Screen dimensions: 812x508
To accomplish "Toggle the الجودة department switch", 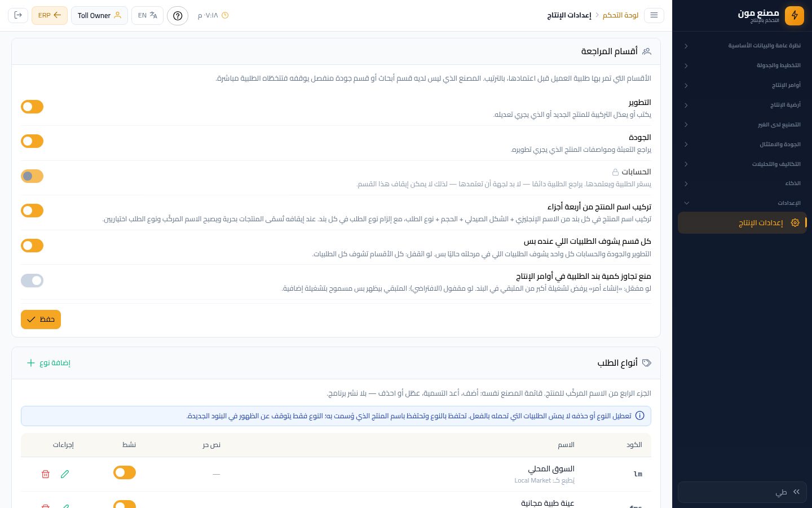I will coord(32,141).
